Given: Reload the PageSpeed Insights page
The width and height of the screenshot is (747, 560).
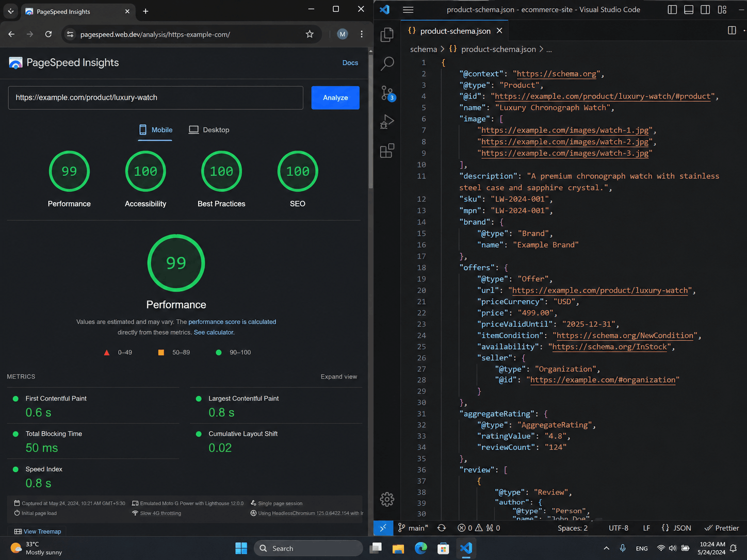Looking at the screenshot, I should [48, 34].
